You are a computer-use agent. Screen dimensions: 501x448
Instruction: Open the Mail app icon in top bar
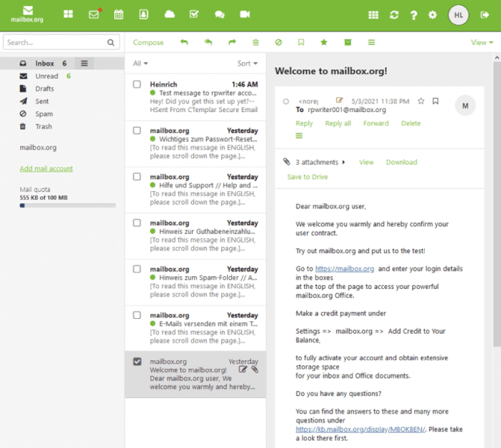click(x=95, y=14)
